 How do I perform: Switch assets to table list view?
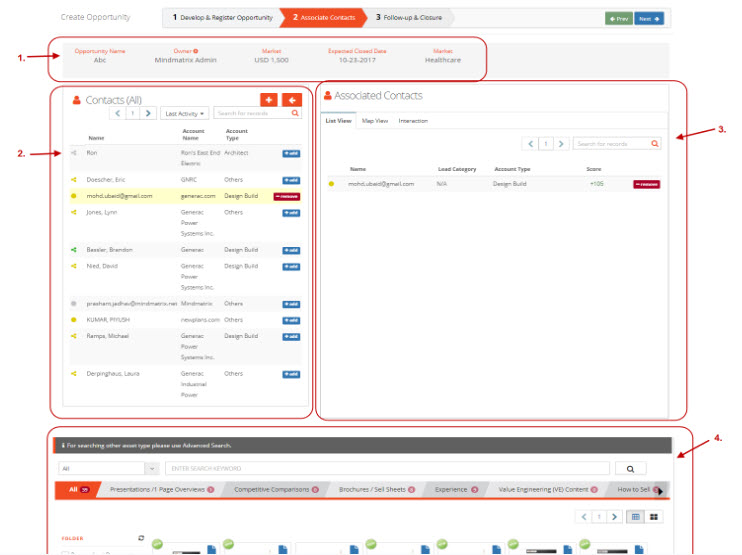[636, 517]
